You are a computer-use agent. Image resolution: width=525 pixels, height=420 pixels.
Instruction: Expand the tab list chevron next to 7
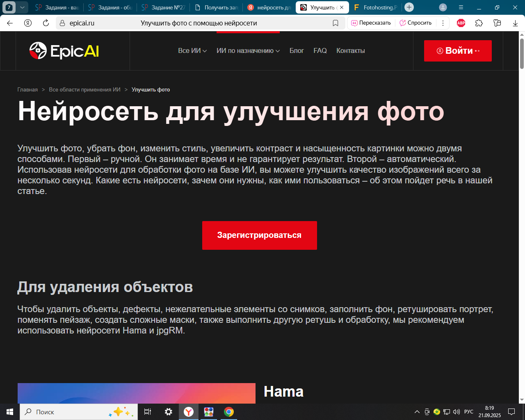(23, 7)
